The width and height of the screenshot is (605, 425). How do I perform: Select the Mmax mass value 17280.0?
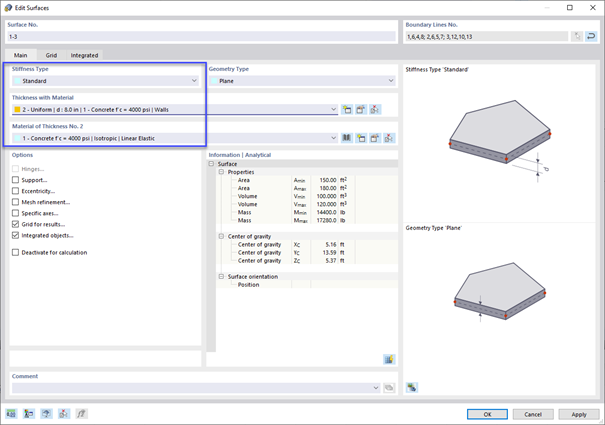pos(326,220)
